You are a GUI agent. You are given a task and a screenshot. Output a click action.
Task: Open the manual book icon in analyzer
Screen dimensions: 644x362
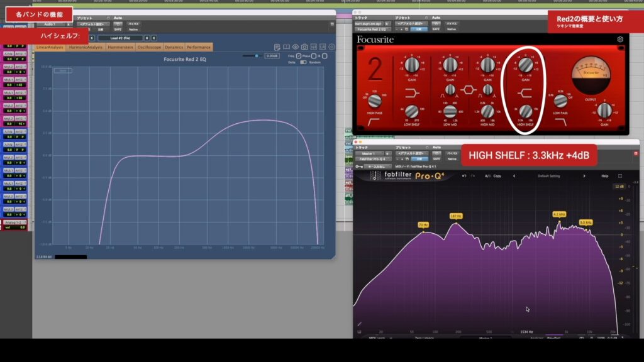(286, 47)
